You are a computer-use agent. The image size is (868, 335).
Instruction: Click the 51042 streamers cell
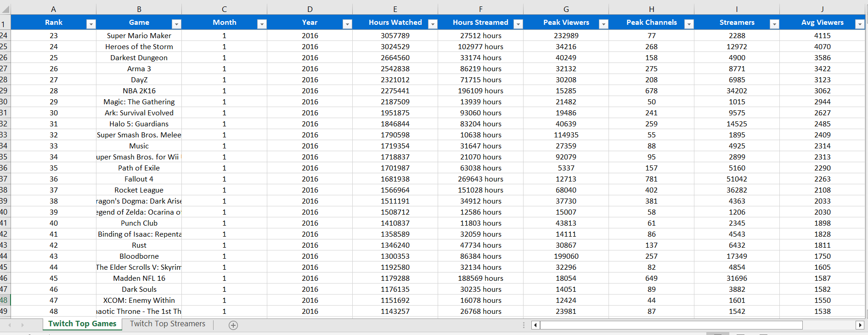tap(737, 179)
